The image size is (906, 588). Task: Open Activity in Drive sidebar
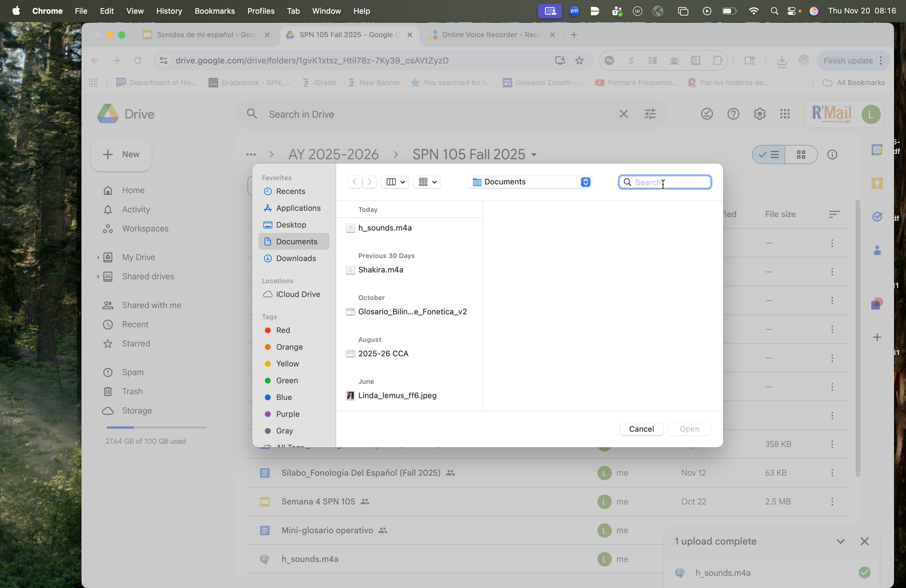pyautogui.click(x=136, y=209)
